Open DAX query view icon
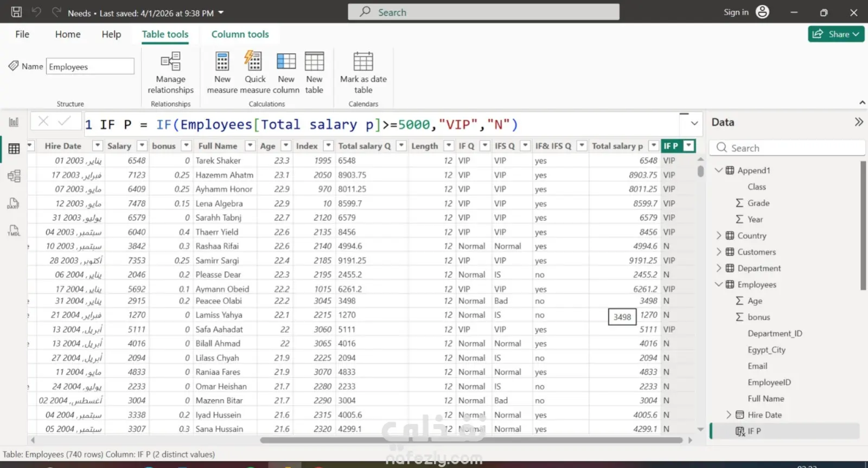Screen dimensions: 868x468 [14, 203]
